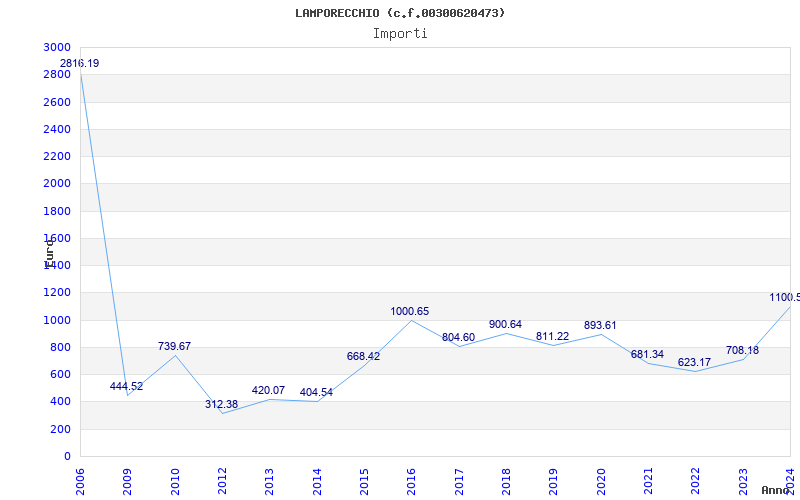Select the 668.42 value label
Image resolution: width=800 pixels, height=500 pixels.
(363, 356)
